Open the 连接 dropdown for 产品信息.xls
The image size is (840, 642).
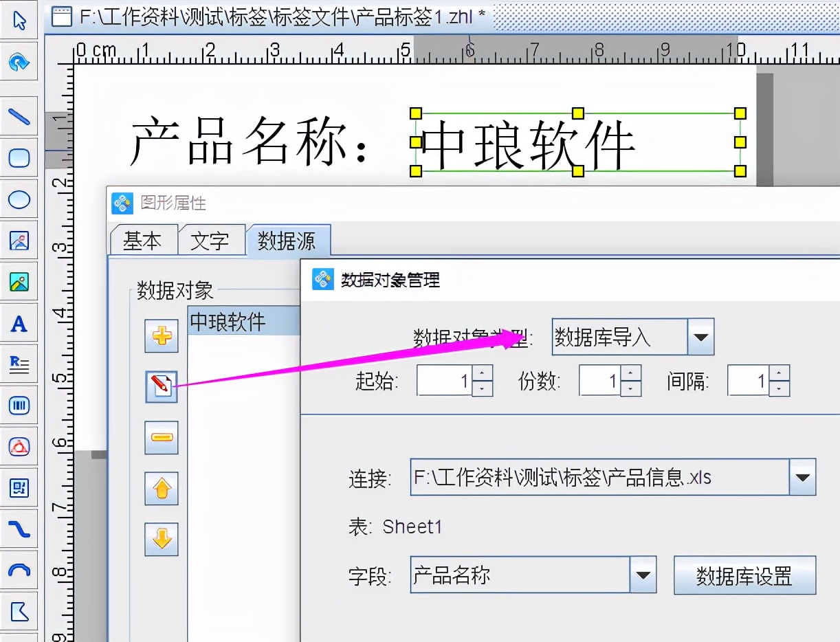[803, 479]
